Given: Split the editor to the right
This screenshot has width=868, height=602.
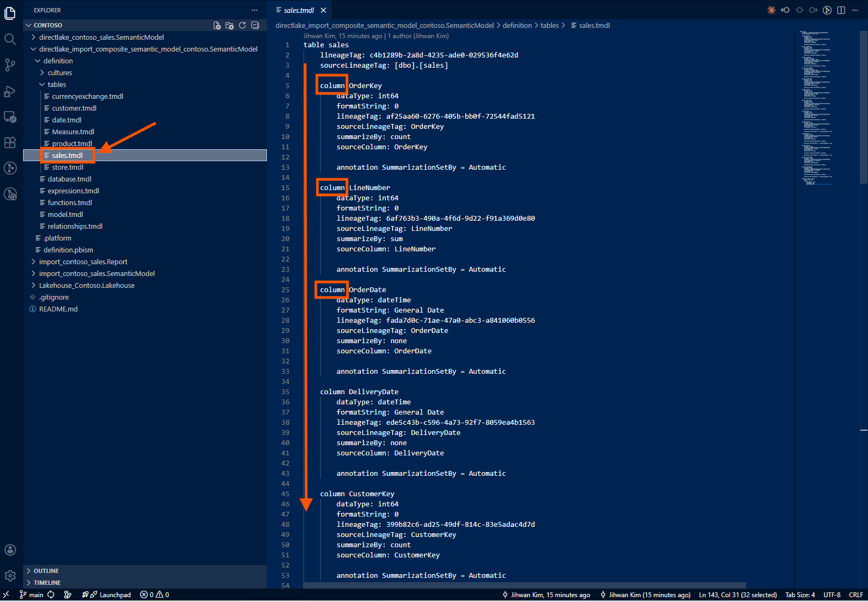Looking at the screenshot, I should tap(841, 10).
